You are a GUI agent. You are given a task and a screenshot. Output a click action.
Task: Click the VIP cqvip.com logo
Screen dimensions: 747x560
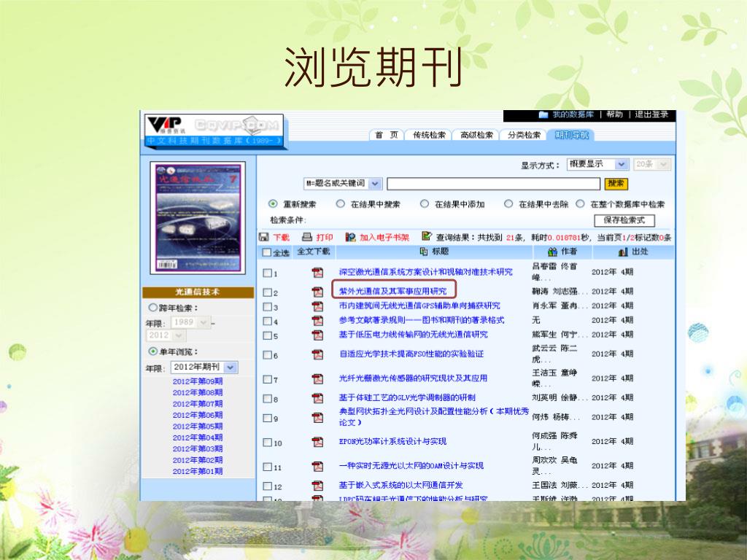click(214, 131)
